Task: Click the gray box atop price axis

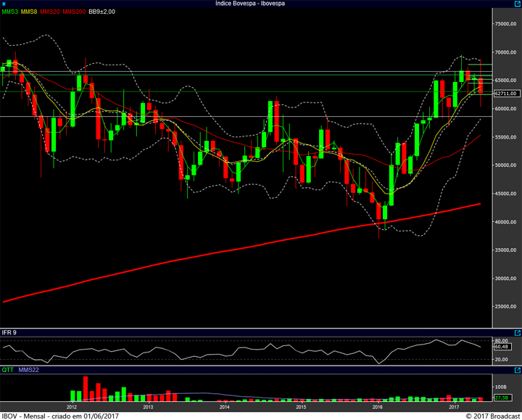Action: click(x=505, y=12)
